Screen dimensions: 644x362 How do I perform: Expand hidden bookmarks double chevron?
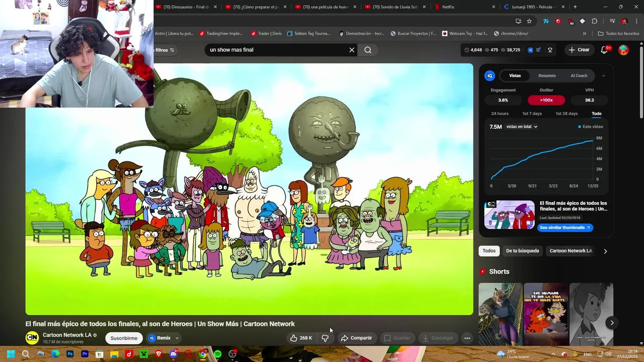tap(584, 34)
